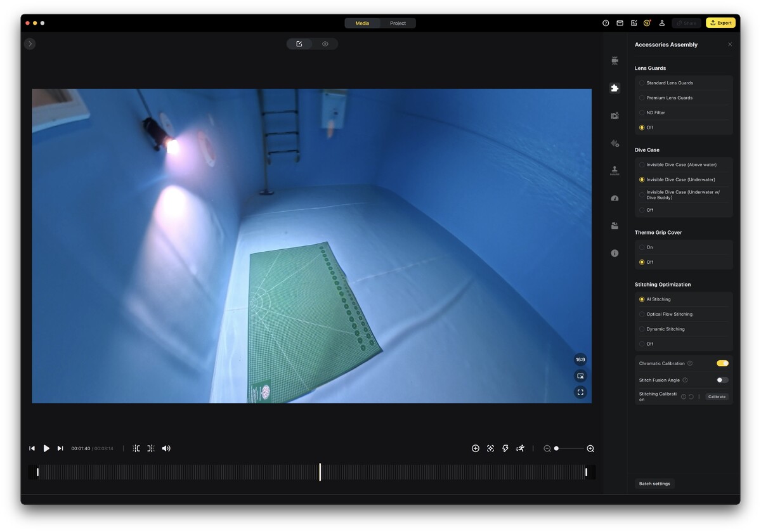The height and width of the screenshot is (532, 761).
Task: Toggle Chromatic Calibration switch off
Action: click(722, 363)
